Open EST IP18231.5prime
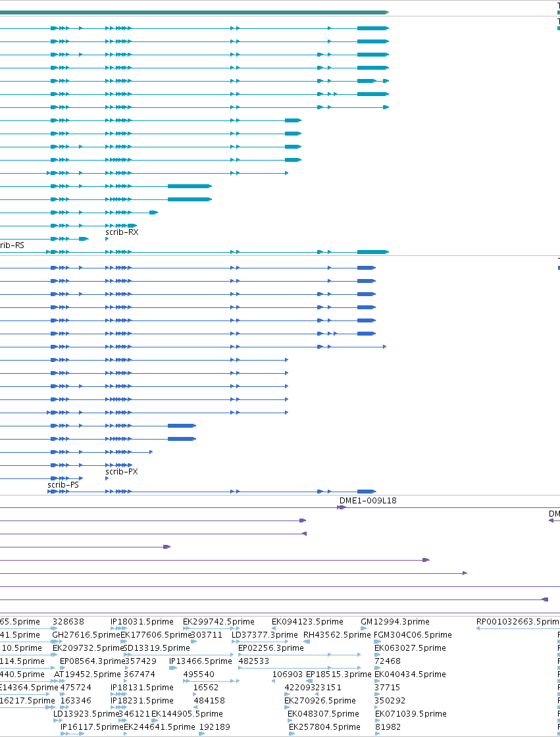Viewport: 560px width, 737px height. pos(142,701)
